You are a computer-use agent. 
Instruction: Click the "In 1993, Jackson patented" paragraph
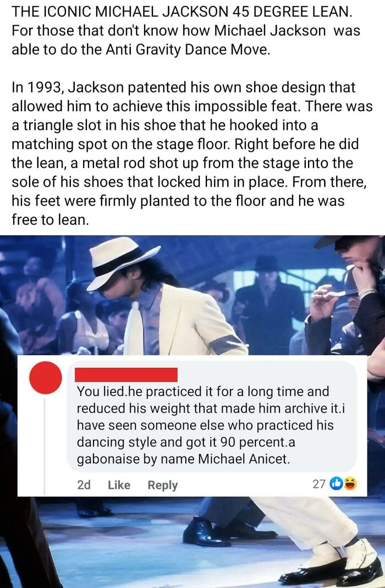(192, 154)
